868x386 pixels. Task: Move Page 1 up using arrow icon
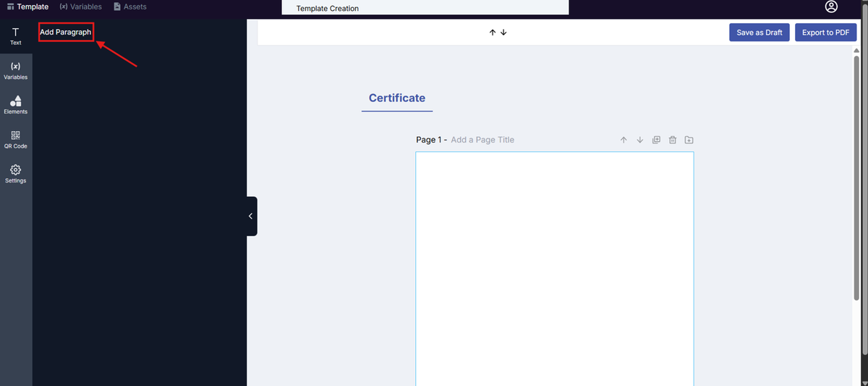(x=624, y=140)
